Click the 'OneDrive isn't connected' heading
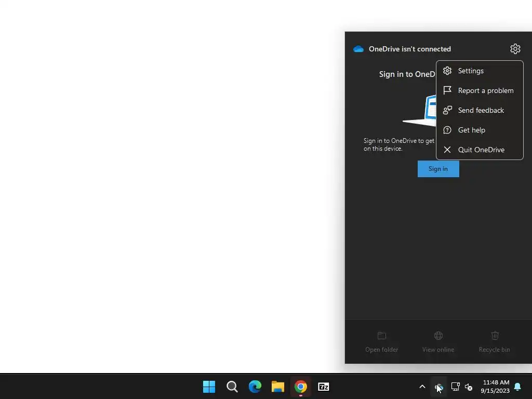The width and height of the screenshot is (532, 399). pyautogui.click(x=409, y=49)
